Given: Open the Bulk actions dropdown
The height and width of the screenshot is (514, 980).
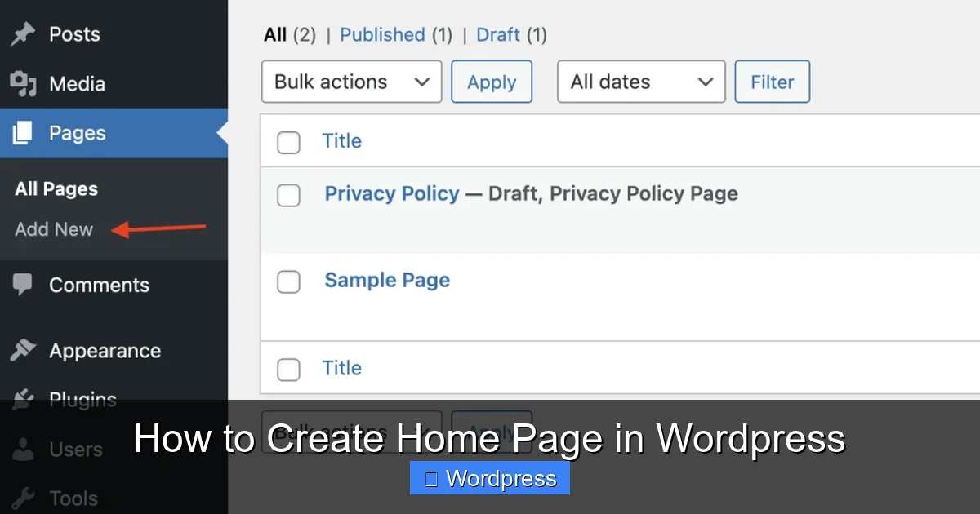Looking at the screenshot, I should point(351,82).
